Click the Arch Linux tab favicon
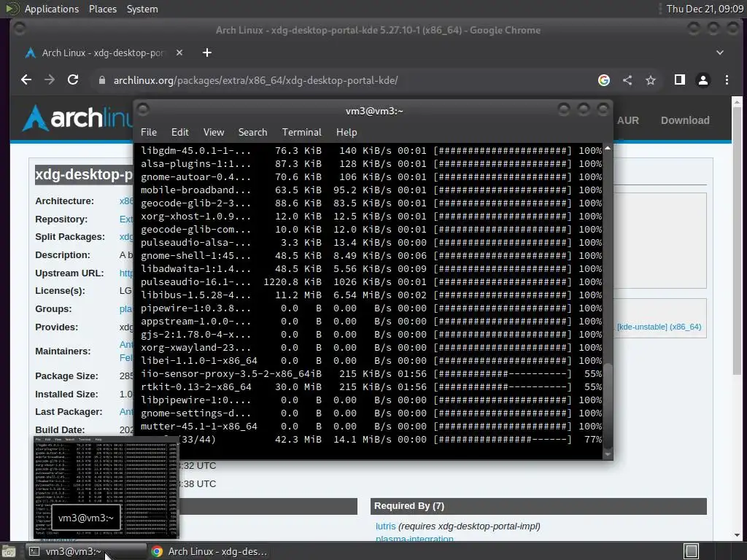The image size is (747, 560). pos(31,52)
